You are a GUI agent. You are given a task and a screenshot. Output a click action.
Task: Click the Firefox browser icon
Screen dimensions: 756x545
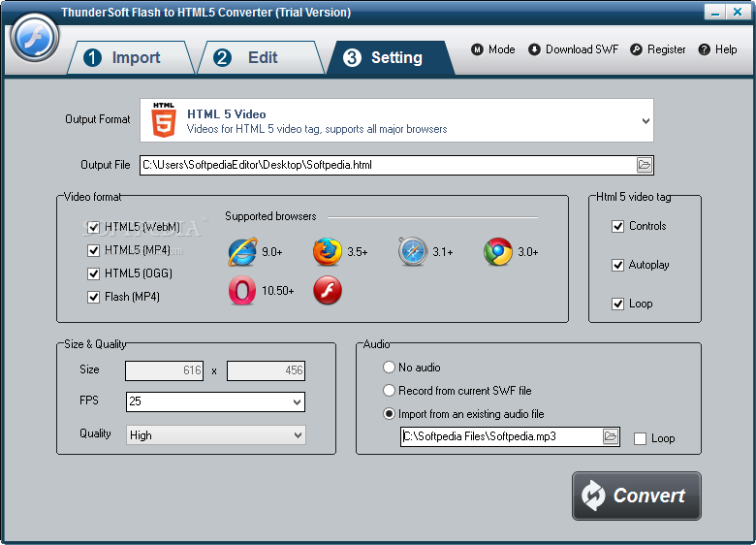pyautogui.click(x=328, y=252)
